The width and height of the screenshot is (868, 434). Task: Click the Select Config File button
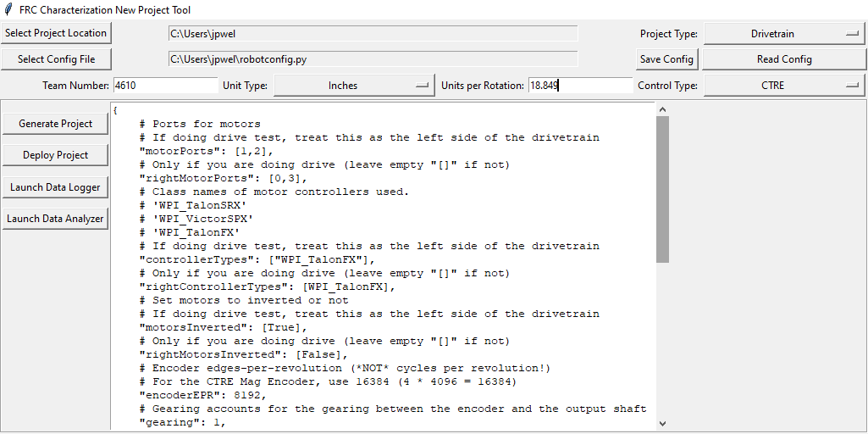coord(56,59)
